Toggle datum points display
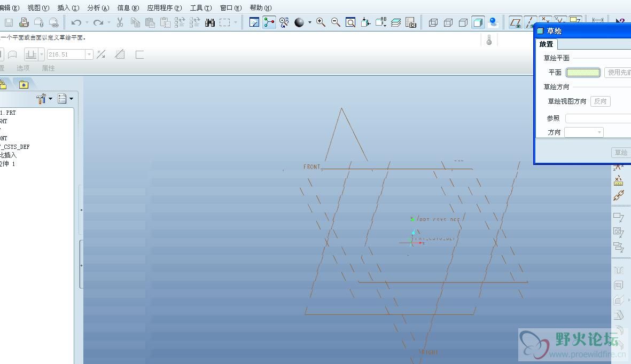 (546, 20)
